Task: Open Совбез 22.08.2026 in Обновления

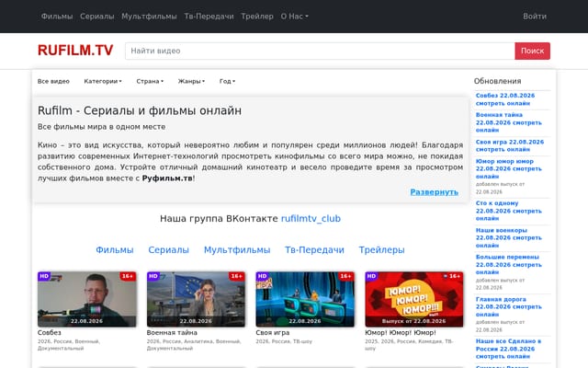Action: pos(505,99)
